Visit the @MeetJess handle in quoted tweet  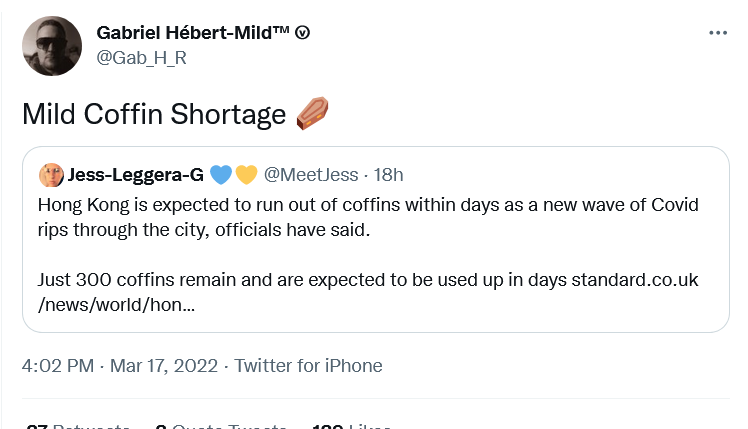click(x=311, y=175)
